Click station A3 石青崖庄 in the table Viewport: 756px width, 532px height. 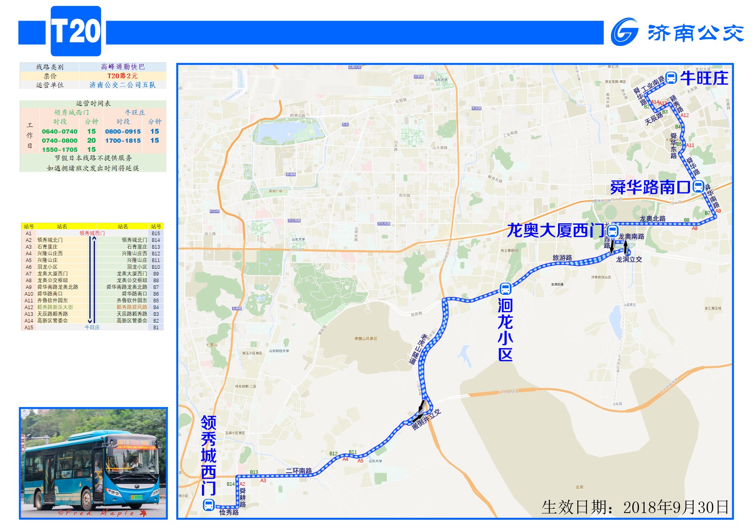click(x=47, y=247)
